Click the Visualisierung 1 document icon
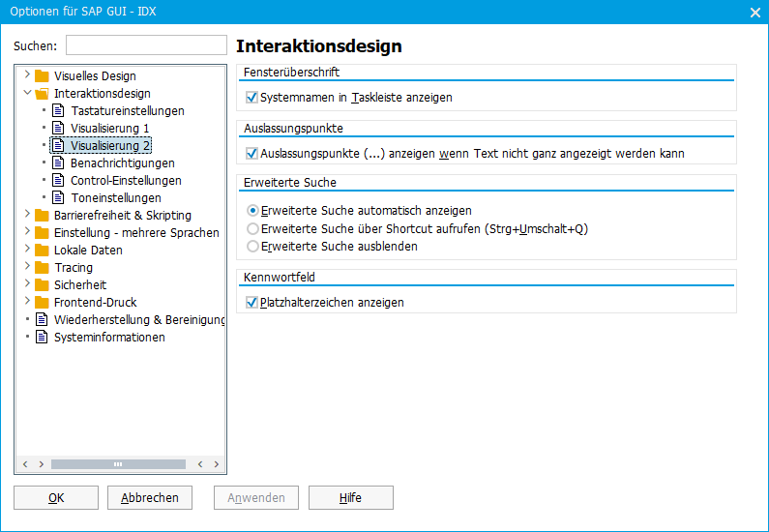Screen dimensions: 769x532 [58, 128]
